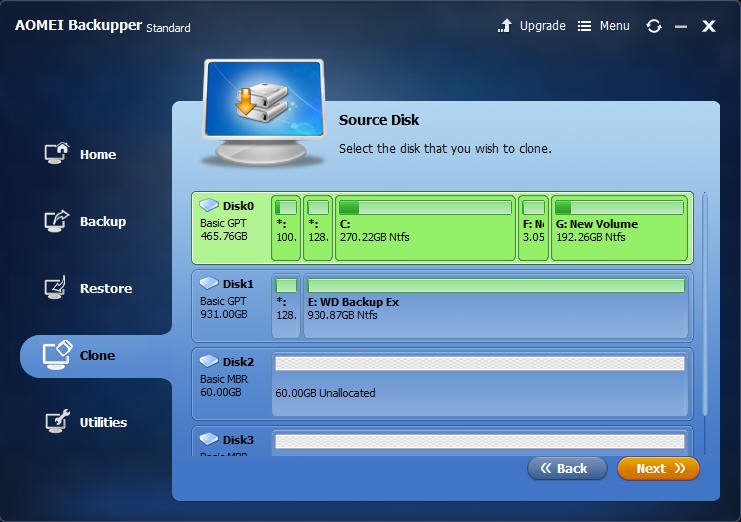Click the 931.00GB size text

coord(224,314)
